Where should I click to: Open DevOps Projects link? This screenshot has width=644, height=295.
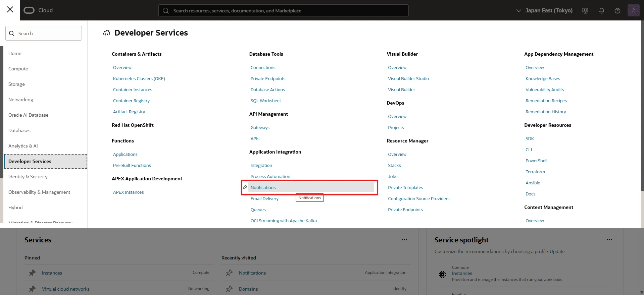396,127
